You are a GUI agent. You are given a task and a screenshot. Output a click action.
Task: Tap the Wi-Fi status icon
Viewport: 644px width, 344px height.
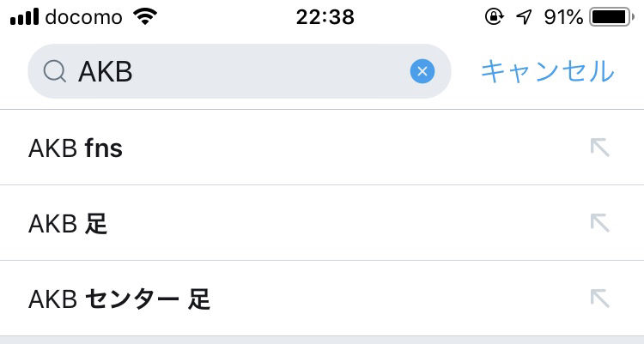(x=147, y=17)
